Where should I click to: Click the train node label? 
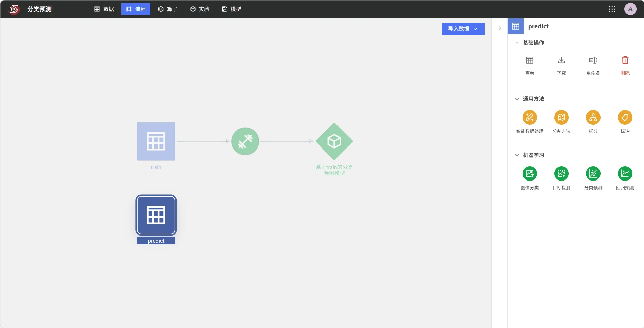pyautogui.click(x=156, y=167)
